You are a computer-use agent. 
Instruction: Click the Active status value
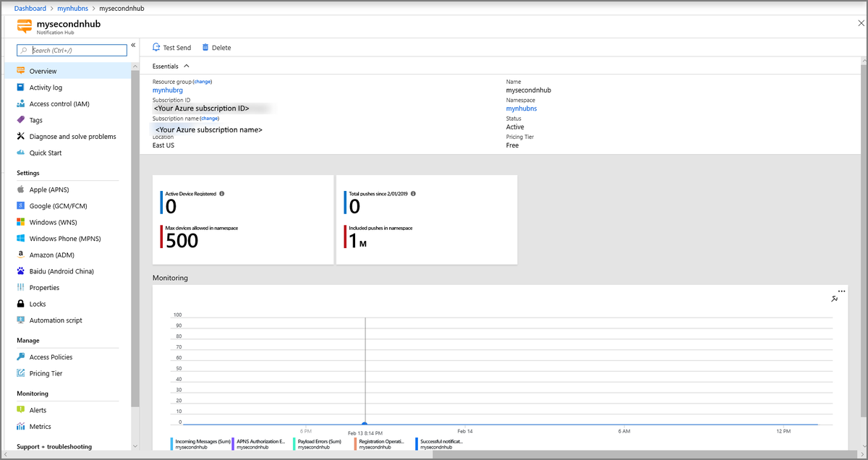click(x=515, y=127)
